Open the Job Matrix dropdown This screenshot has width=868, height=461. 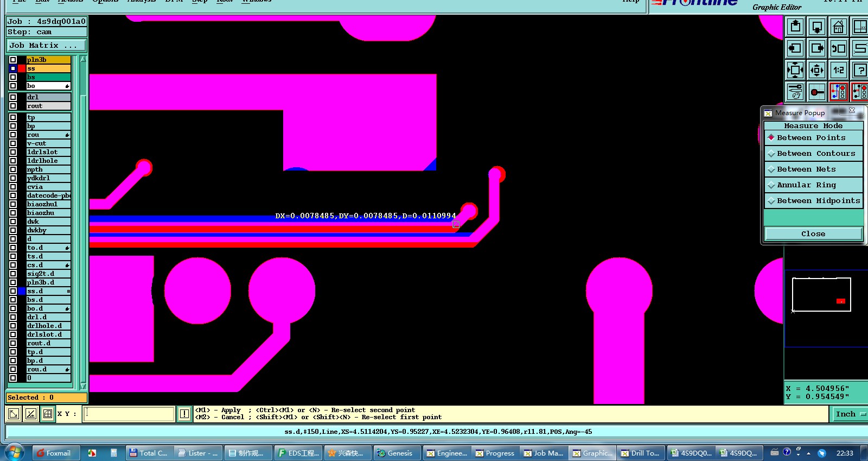tap(46, 45)
